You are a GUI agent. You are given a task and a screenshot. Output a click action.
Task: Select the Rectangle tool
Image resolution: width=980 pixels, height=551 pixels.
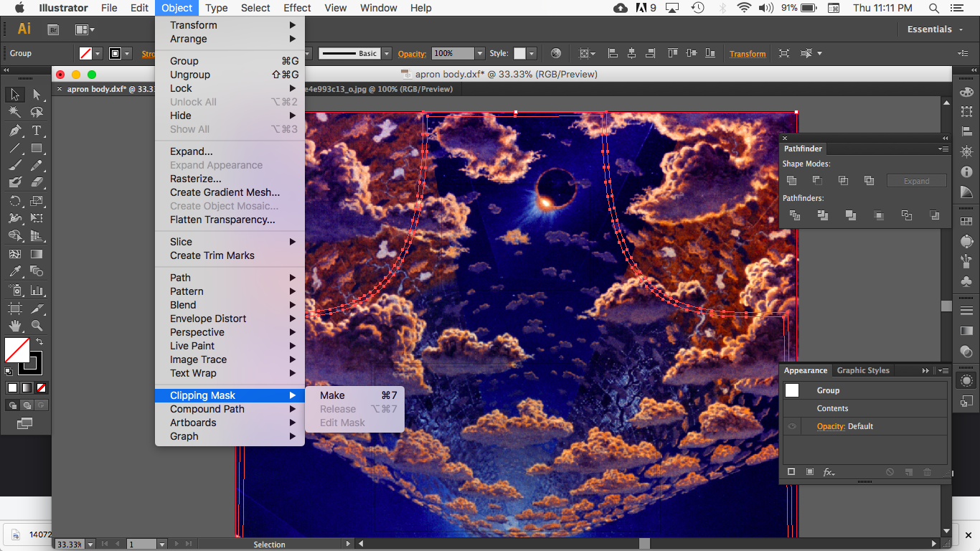tap(37, 149)
